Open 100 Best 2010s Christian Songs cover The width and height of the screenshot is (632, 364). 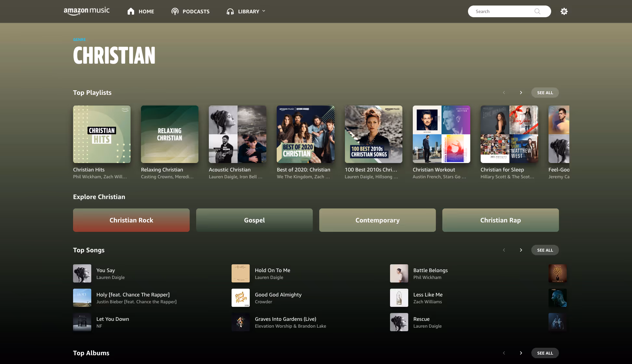(373, 134)
